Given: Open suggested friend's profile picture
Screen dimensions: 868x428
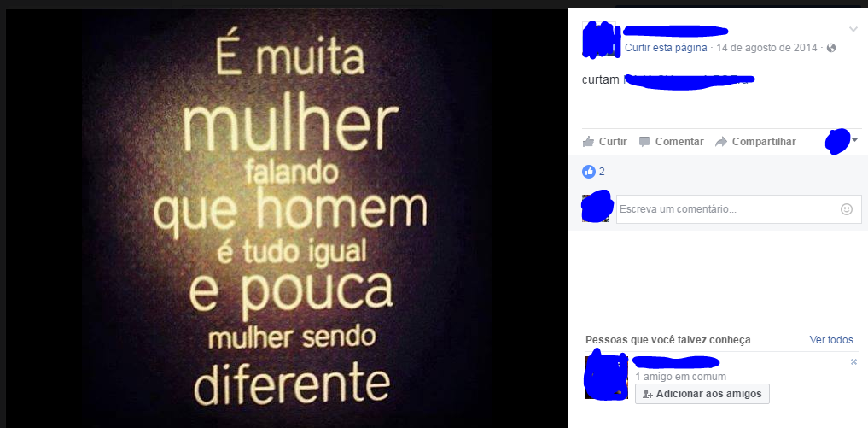Looking at the screenshot, I should pyautogui.click(x=606, y=377).
